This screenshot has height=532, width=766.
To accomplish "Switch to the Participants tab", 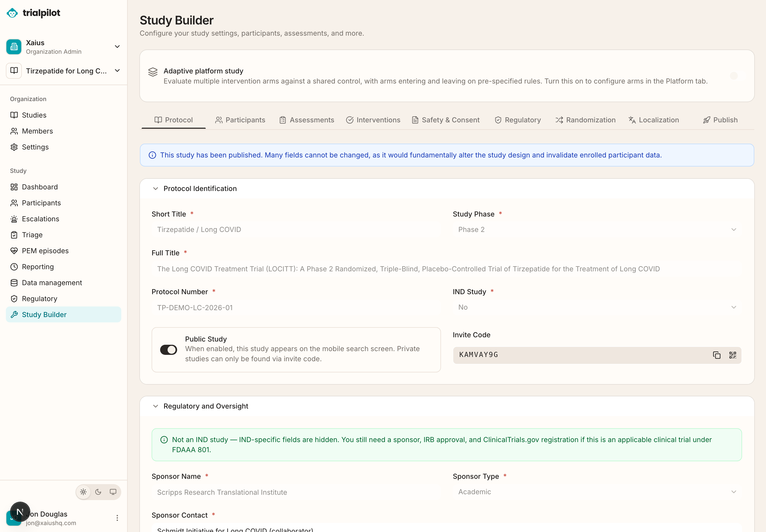I will pos(240,120).
